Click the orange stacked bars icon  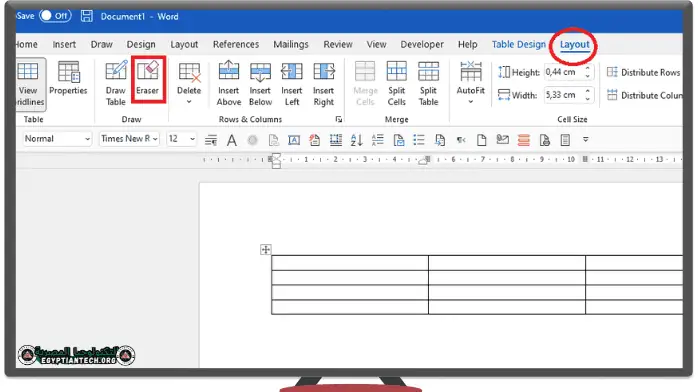(524, 140)
